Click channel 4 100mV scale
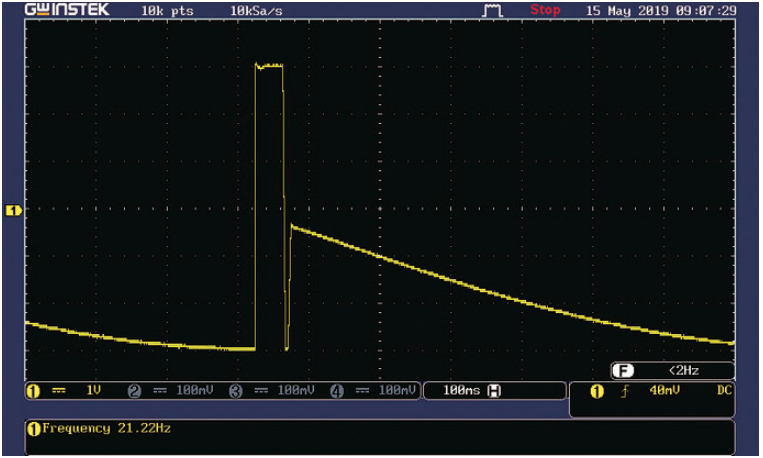 (x=397, y=390)
